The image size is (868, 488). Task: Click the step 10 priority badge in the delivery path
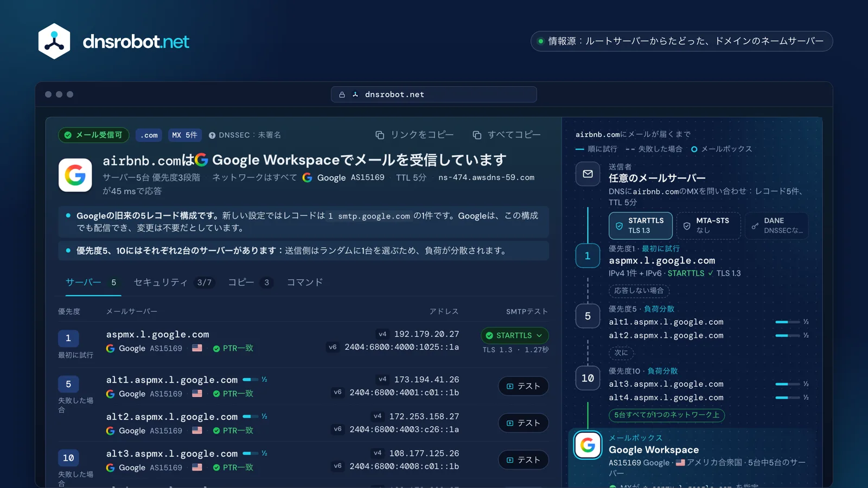(588, 378)
